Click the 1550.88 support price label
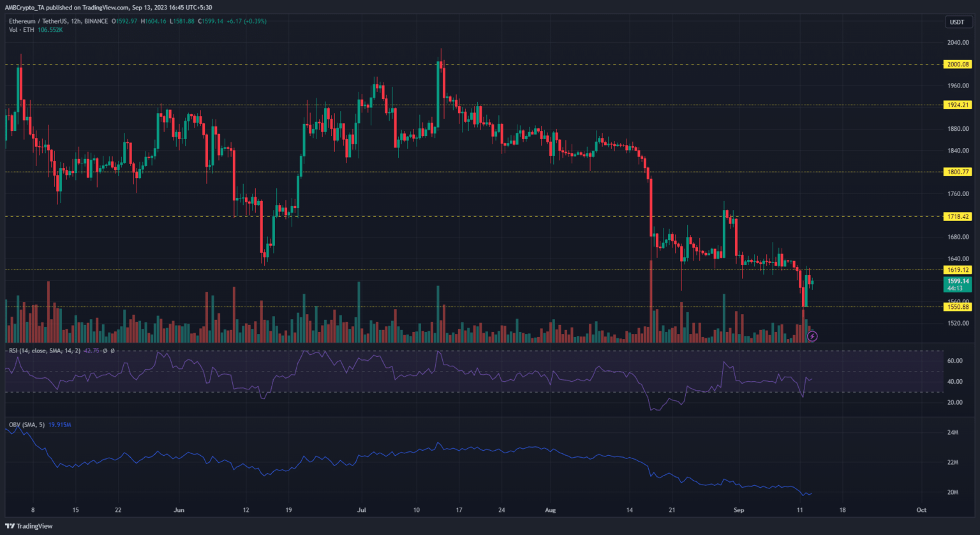Image resolution: width=980 pixels, height=535 pixels. pos(956,307)
